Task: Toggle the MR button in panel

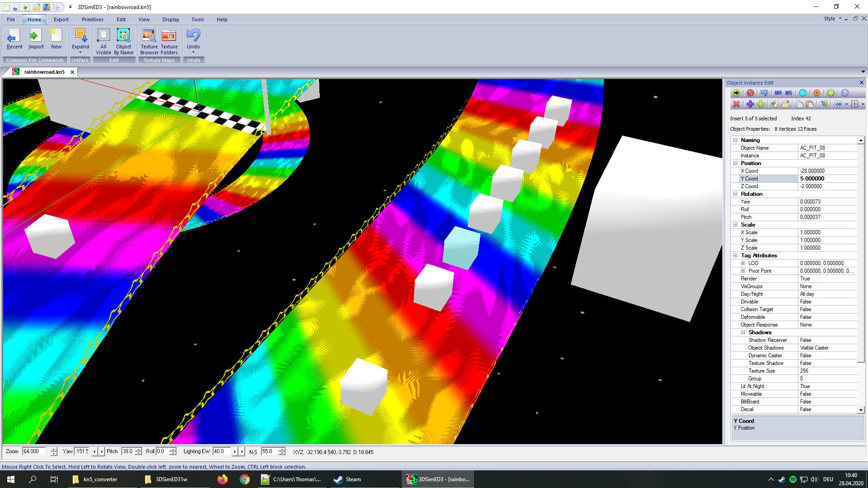Action: (778, 93)
